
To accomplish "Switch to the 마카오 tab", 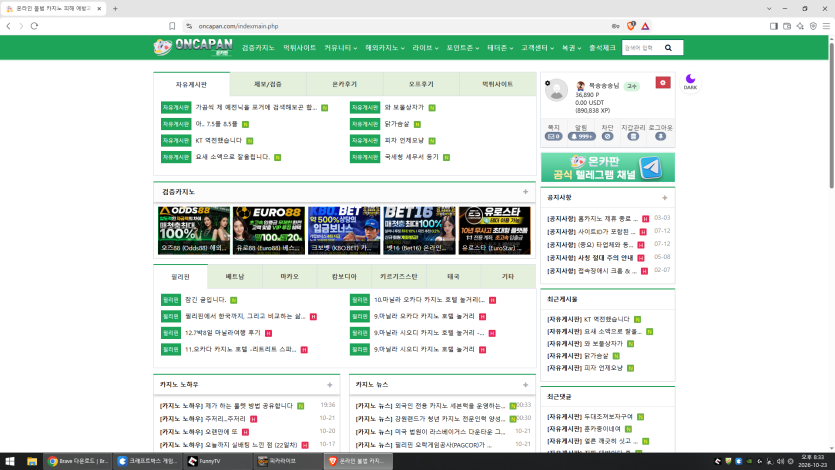I will (x=289, y=277).
